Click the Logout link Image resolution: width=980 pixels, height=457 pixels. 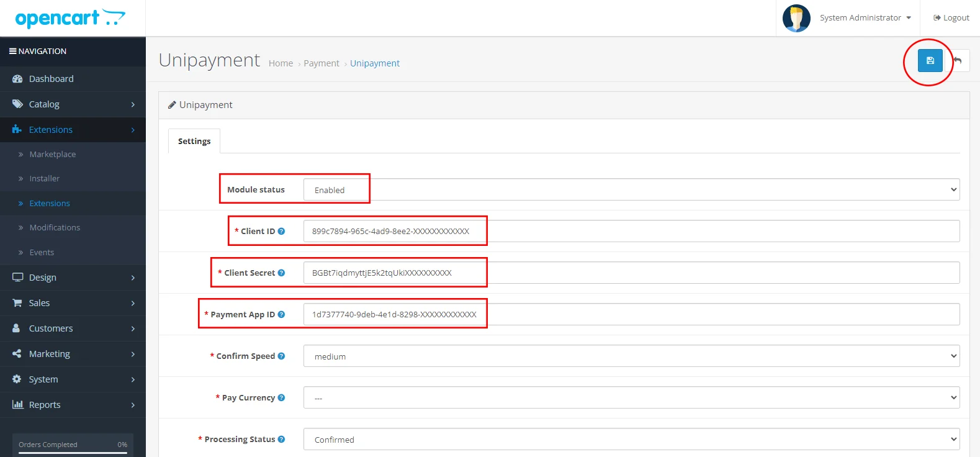[951, 18]
